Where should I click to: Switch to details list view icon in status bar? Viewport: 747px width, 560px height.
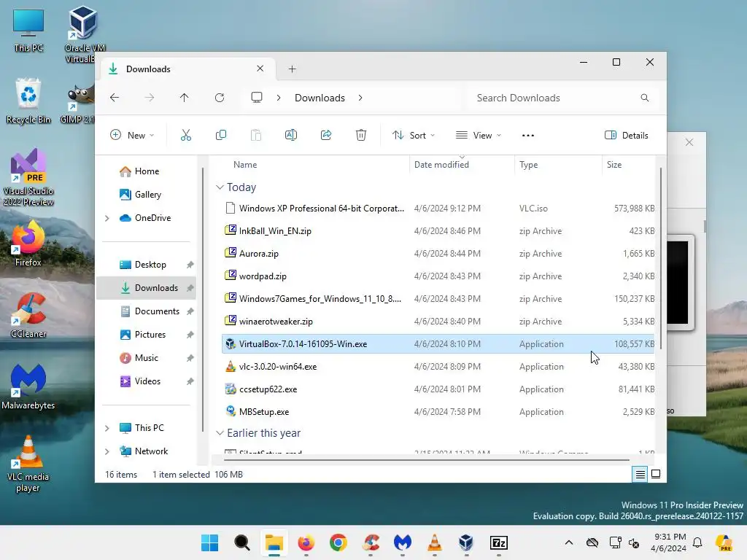tap(640, 474)
